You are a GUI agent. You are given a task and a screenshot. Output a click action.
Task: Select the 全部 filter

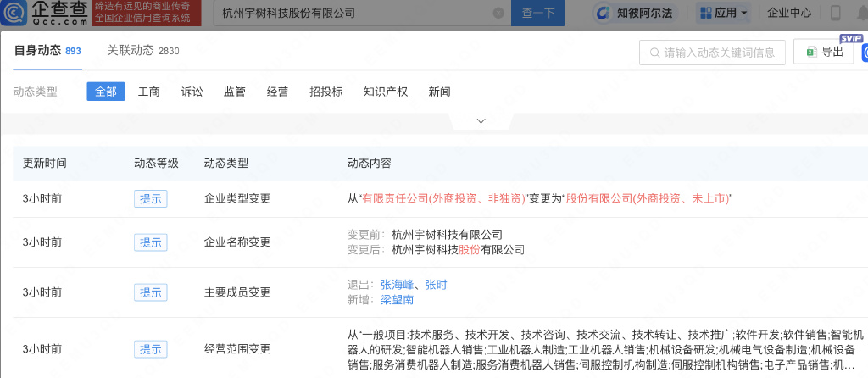click(106, 92)
